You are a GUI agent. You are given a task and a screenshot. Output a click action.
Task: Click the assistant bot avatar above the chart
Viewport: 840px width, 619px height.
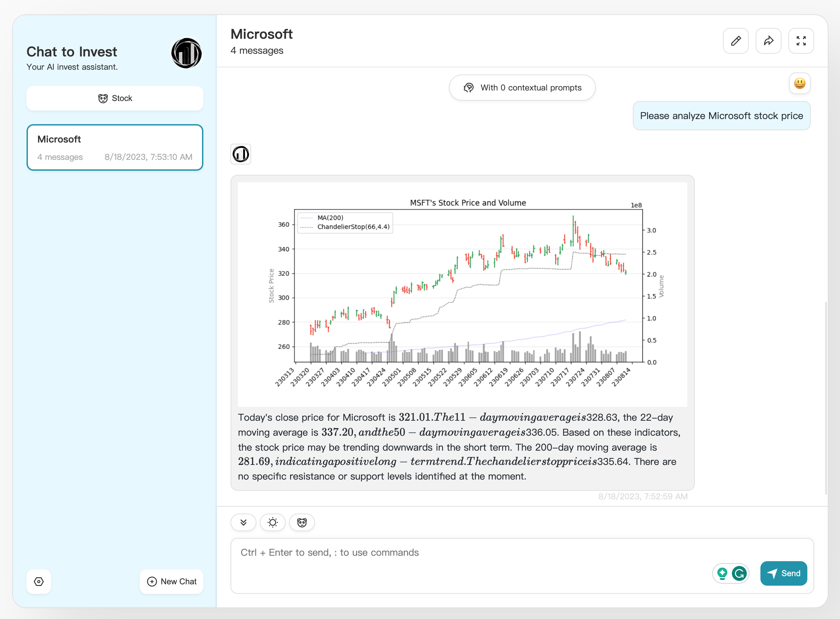pos(240,154)
